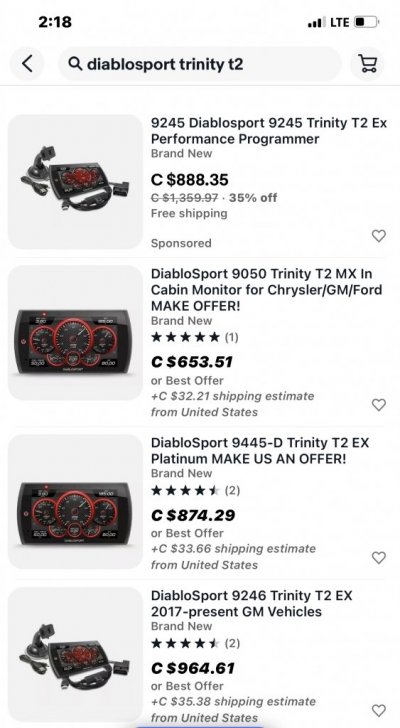The width and height of the screenshot is (400, 728).
Task: Open the 9050 Trinity T2 MX product photo
Action: (76, 333)
